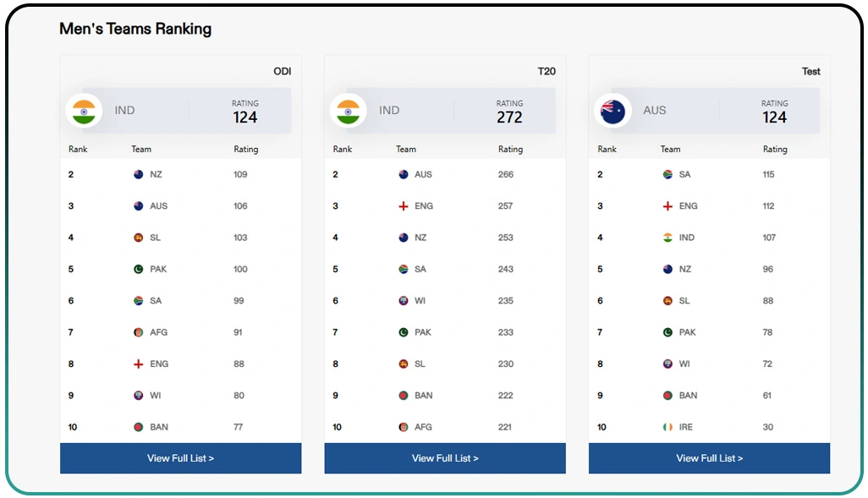Click the South Africa flag in Test list
The width and height of the screenshot is (868, 498).
coord(667,174)
